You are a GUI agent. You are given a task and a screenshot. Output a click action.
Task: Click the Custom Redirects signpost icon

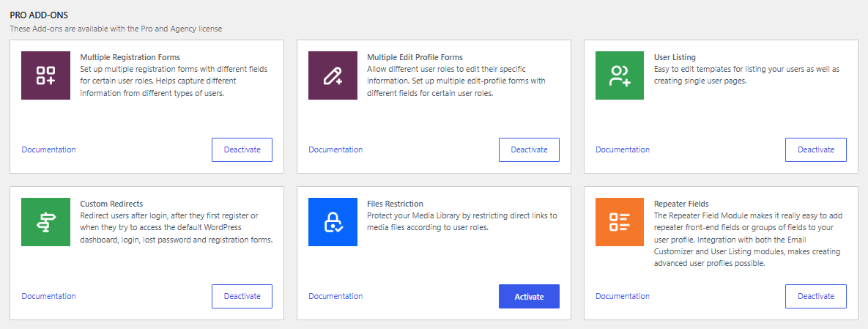click(45, 222)
